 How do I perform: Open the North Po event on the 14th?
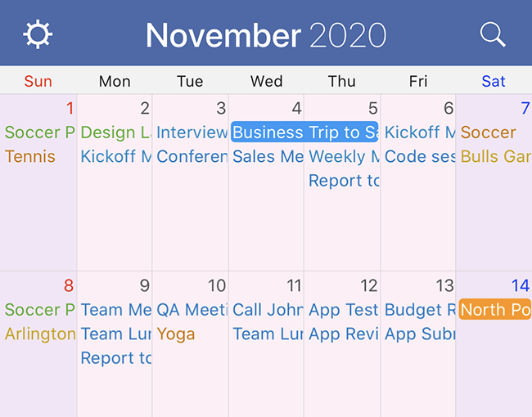click(x=495, y=310)
